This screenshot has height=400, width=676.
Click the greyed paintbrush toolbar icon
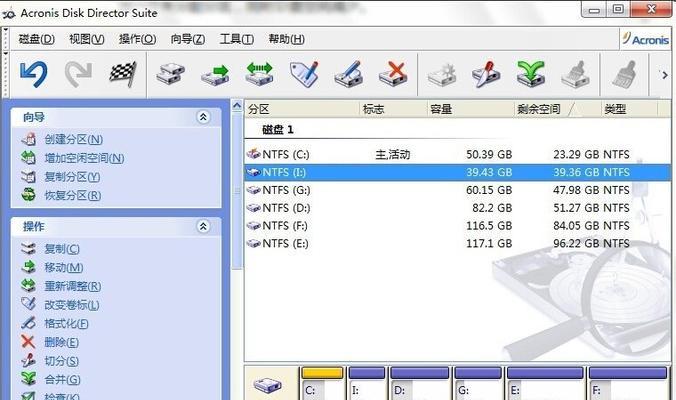coord(624,74)
